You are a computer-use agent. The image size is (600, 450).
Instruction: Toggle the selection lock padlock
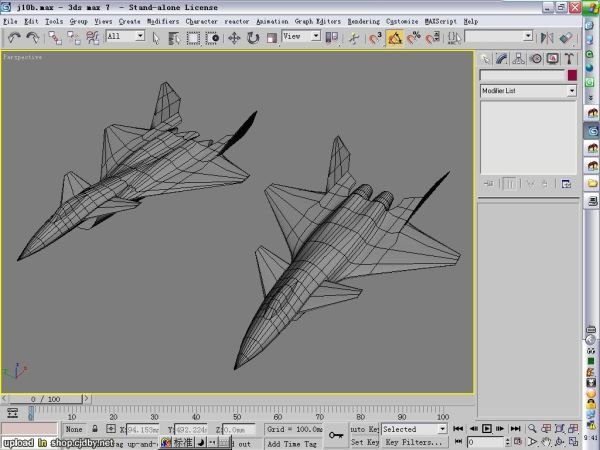96,429
